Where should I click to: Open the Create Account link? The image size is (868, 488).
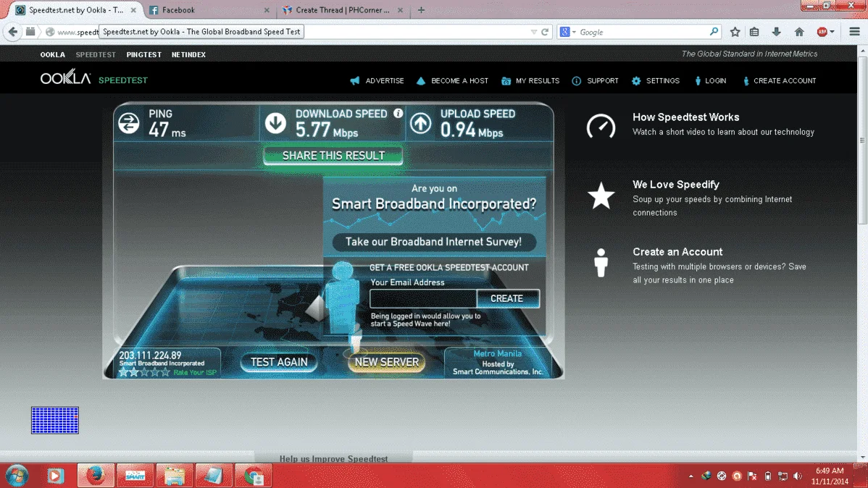pyautogui.click(x=785, y=81)
